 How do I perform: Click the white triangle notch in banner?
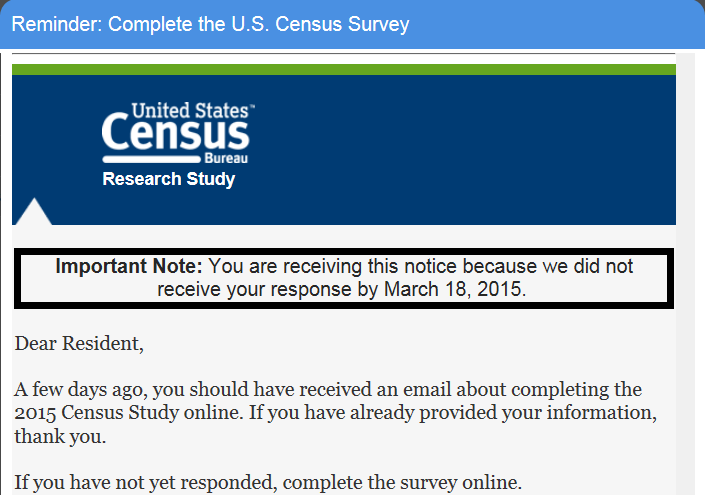(33, 213)
